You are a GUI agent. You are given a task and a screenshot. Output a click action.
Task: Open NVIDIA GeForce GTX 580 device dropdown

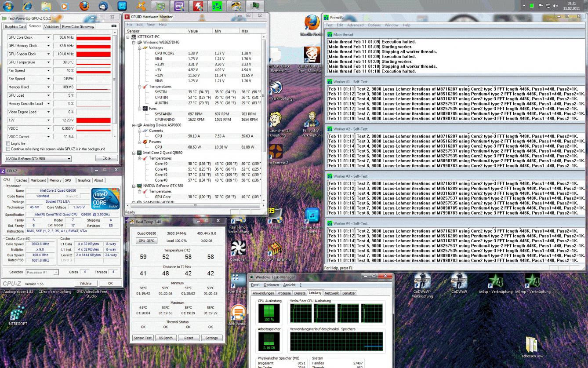(x=37, y=158)
